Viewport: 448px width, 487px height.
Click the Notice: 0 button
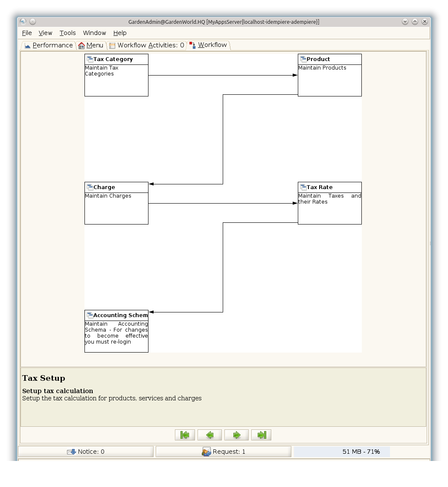tap(86, 452)
